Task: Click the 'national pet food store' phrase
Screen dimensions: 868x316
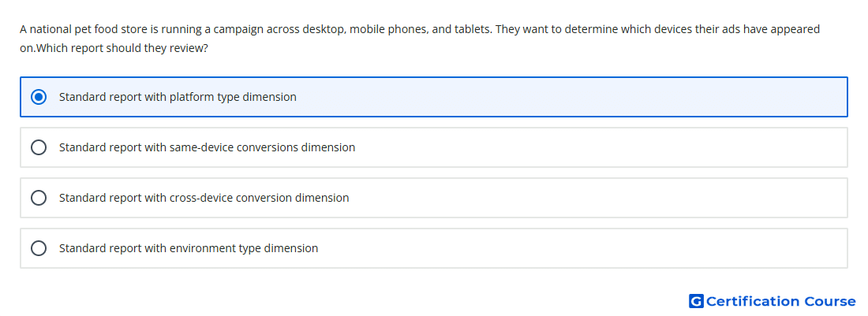Action: (79, 29)
